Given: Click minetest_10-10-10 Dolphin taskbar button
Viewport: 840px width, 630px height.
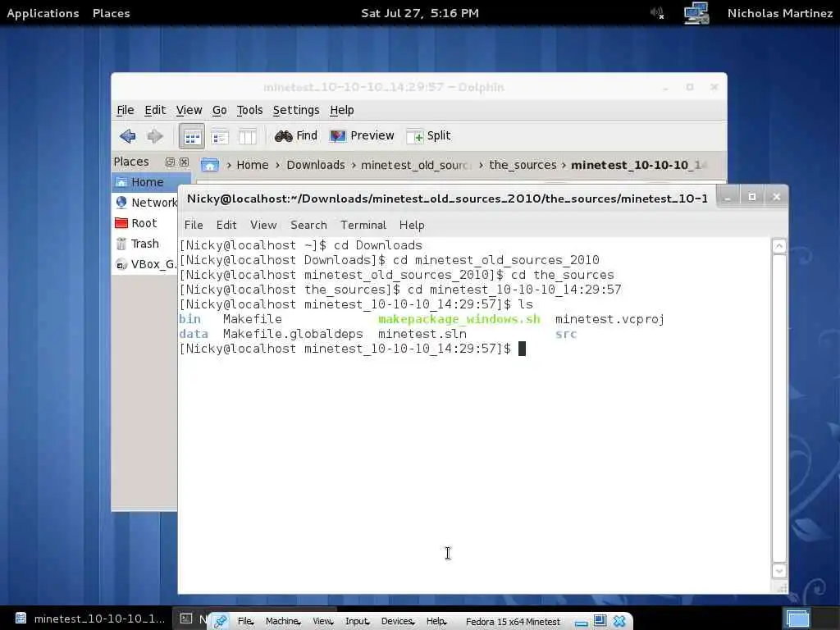Looking at the screenshot, I should click(90, 619).
